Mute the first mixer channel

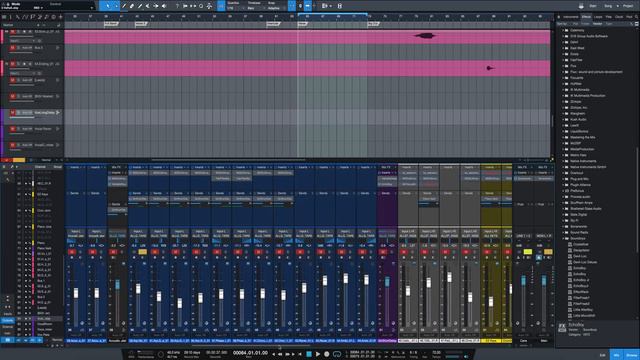coord(72,252)
